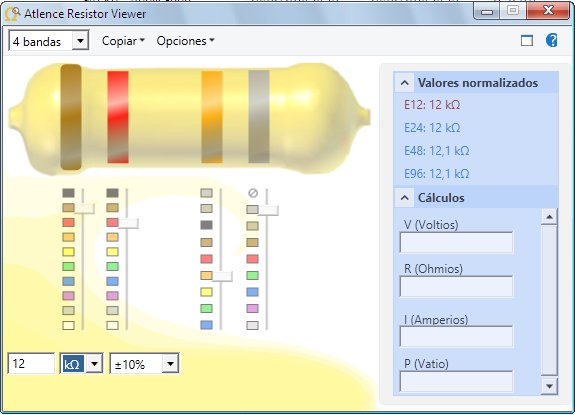Viewport: 575px width, 415px height.
Task: Open the ±10% tolerance dropdown
Action: point(170,364)
